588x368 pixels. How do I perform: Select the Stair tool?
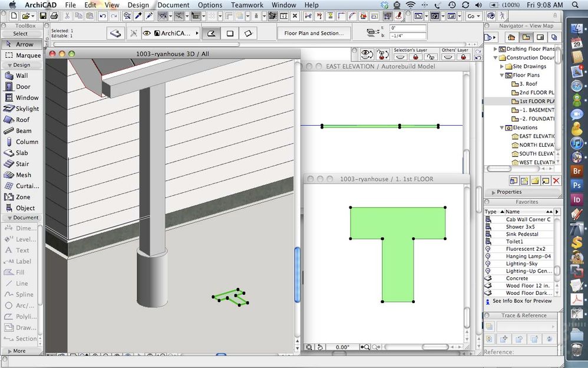(21, 164)
